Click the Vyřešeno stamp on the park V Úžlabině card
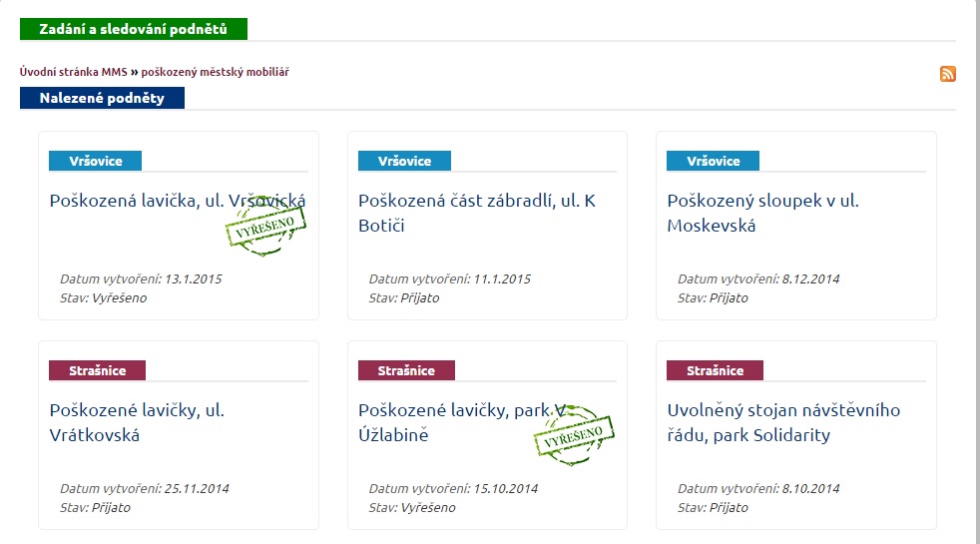The height and width of the screenshot is (544, 980). pyautogui.click(x=574, y=431)
